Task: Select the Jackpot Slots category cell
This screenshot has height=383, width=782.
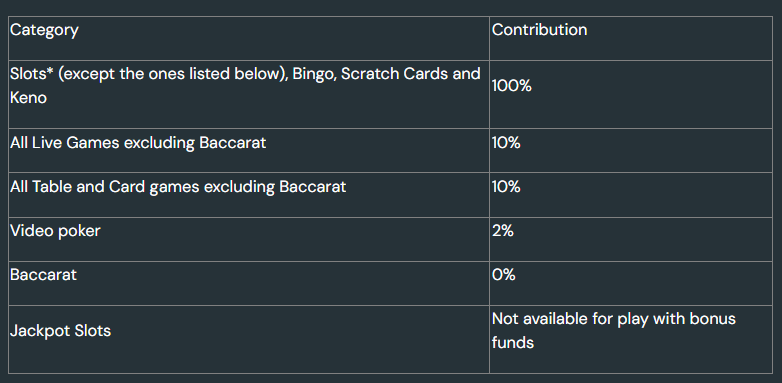Action: 249,339
